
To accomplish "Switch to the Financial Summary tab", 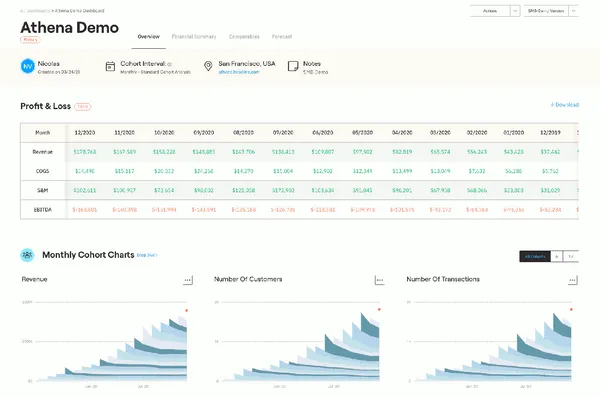I will [x=194, y=37].
